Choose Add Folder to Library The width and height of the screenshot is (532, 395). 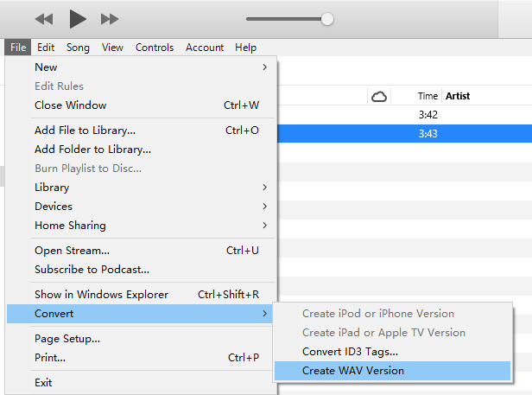pos(92,149)
